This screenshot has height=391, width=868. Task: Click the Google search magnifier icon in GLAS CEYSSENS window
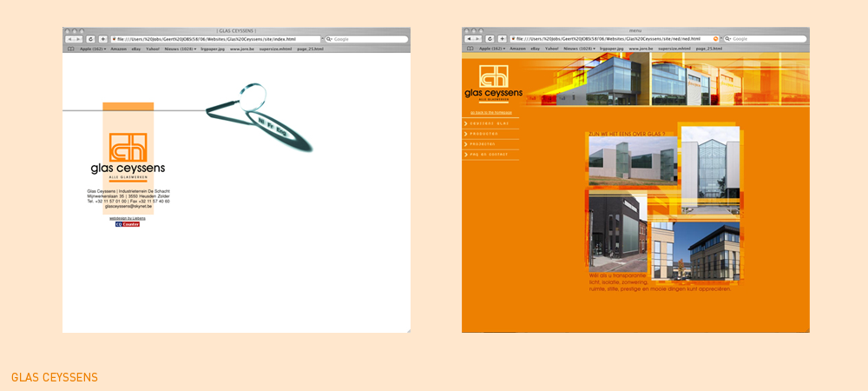pyautogui.click(x=329, y=39)
